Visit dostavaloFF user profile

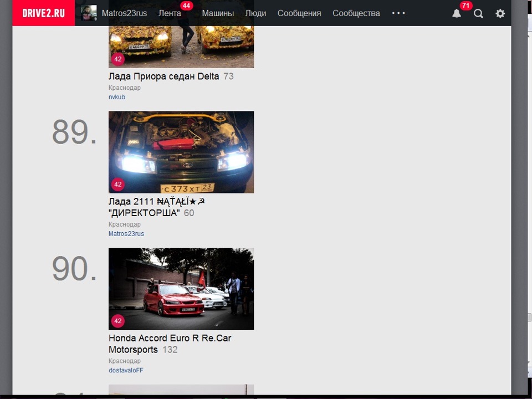126,371
